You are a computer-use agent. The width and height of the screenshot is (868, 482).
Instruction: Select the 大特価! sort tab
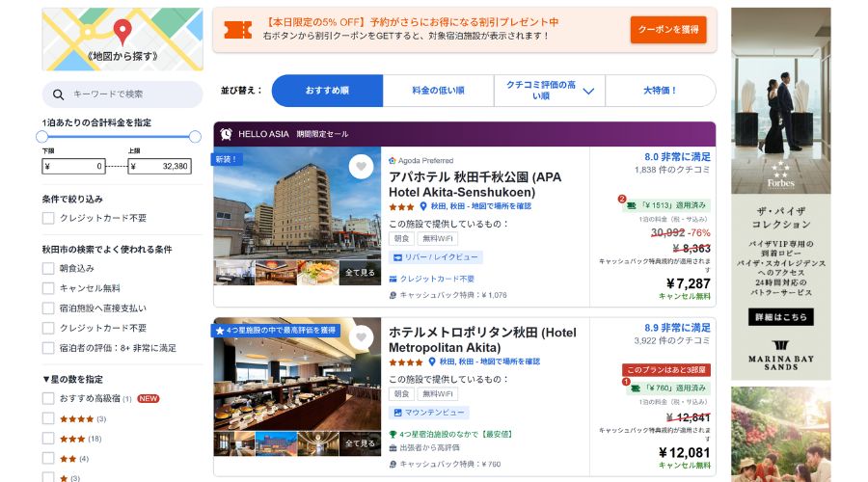coord(661,91)
